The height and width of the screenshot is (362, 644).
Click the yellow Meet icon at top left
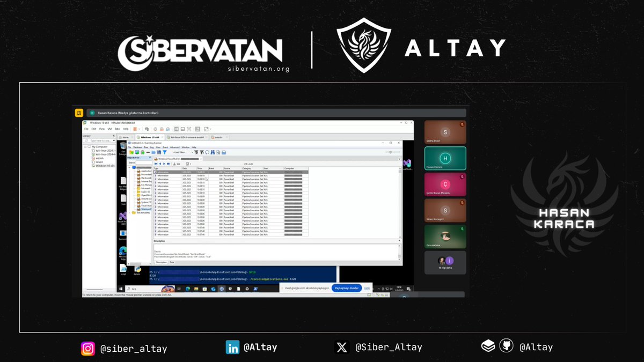click(78, 113)
